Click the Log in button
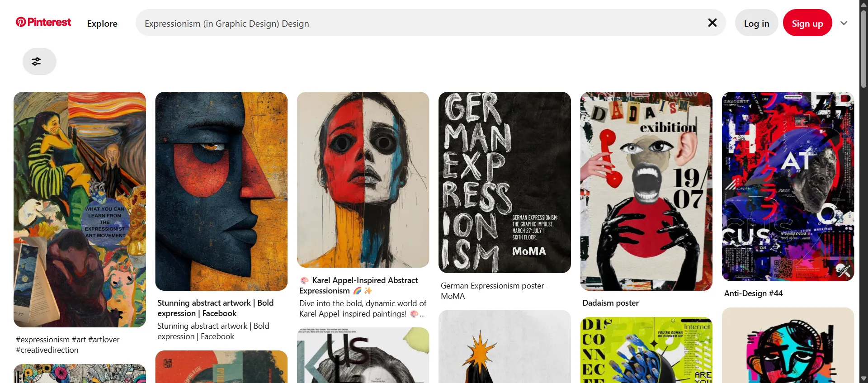868x383 pixels. [756, 24]
